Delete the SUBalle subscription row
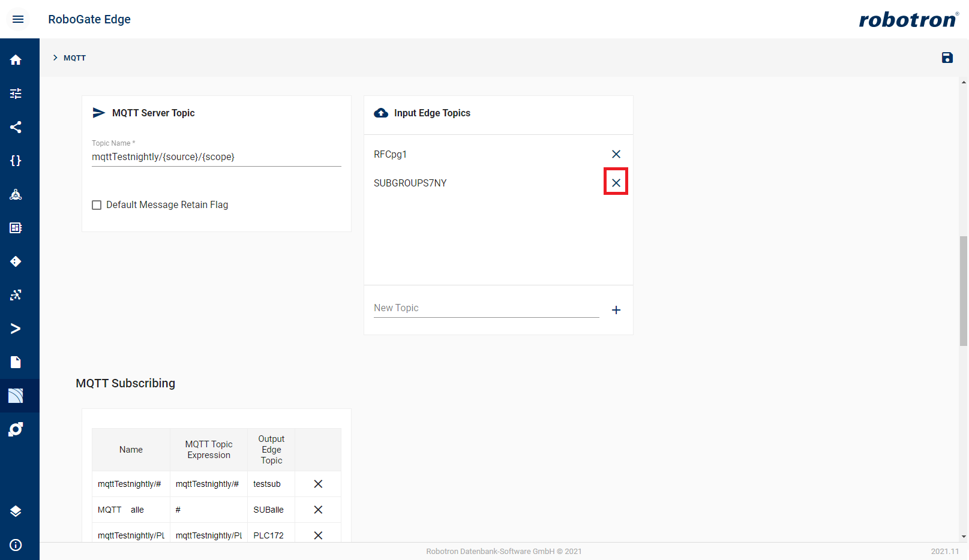The image size is (969, 560). tap(318, 510)
